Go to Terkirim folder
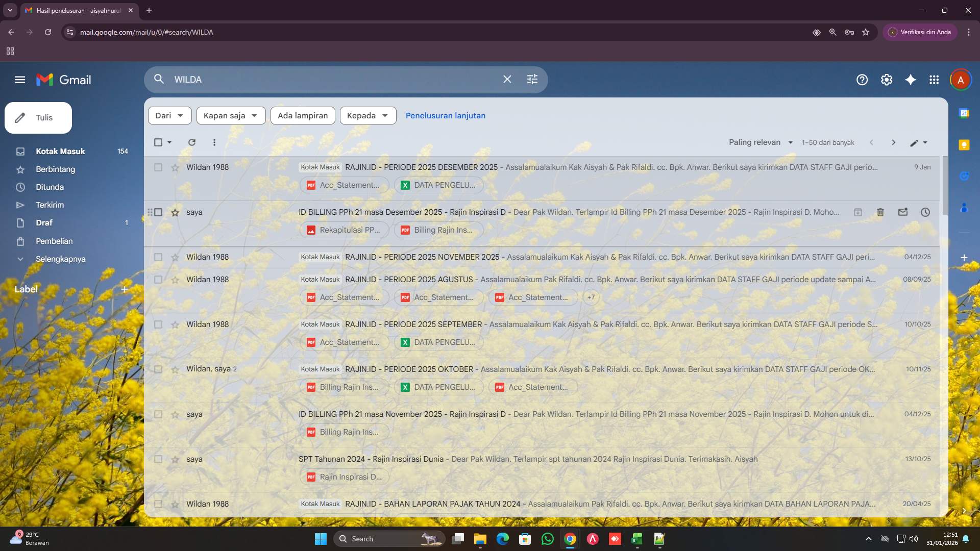980x551 pixels. click(50, 205)
